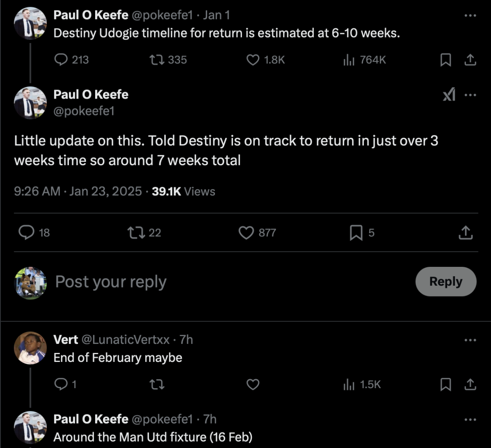The image size is (491, 448).
Task: Like Vert's End of February reply
Action: [x=253, y=384]
